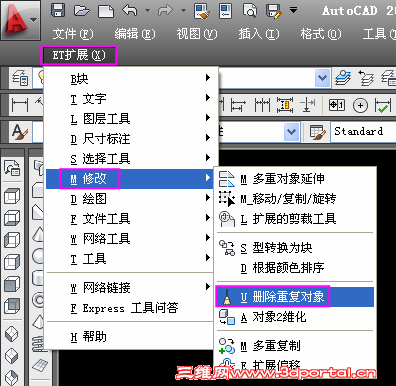Expand the Undo history dropdown arrow
Screen dimensions: 396x386
(x=147, y=11)
